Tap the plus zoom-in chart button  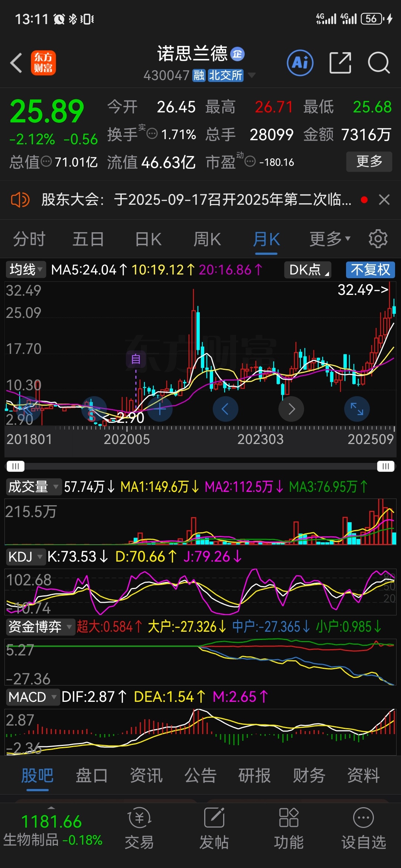pyautogui.click(x=160, y=409)
